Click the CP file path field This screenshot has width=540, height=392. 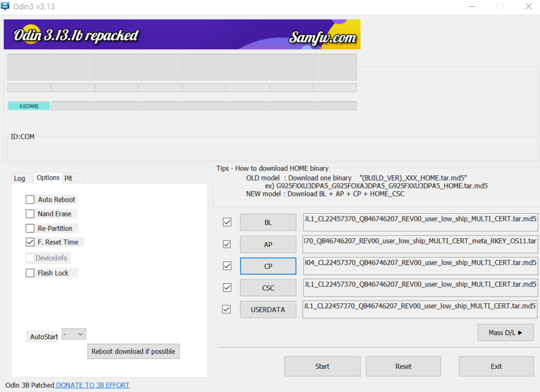click(420, 266)
